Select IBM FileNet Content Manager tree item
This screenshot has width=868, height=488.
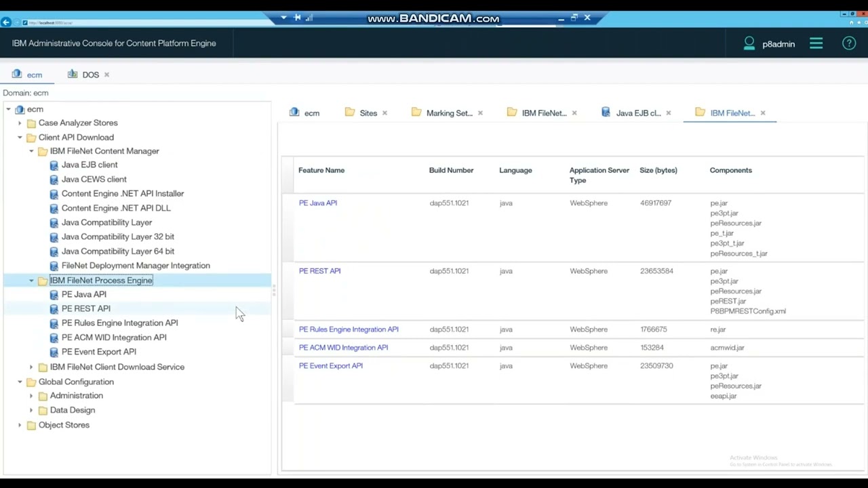click(x=104, y=151)
